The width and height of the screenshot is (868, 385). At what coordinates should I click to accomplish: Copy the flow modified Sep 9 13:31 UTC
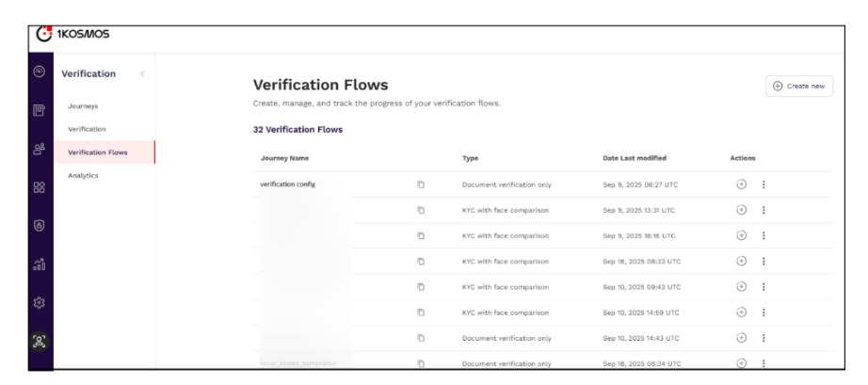click(421, 210)
